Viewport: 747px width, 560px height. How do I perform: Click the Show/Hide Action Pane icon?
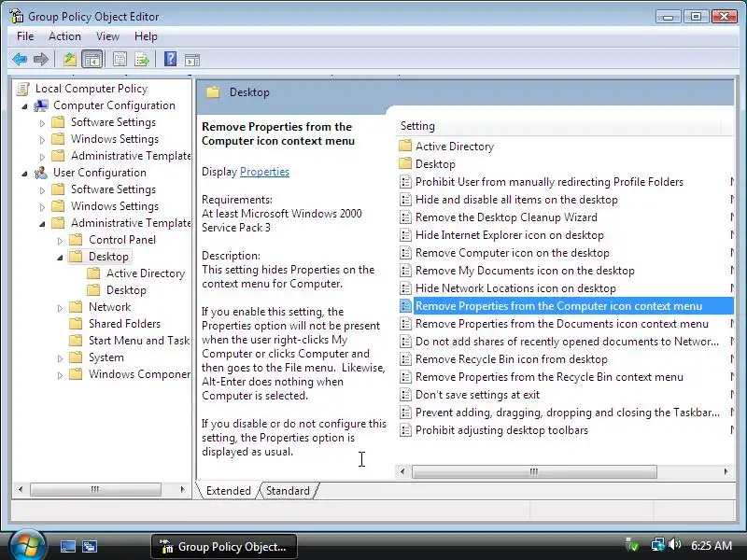(x=192, y=60)
